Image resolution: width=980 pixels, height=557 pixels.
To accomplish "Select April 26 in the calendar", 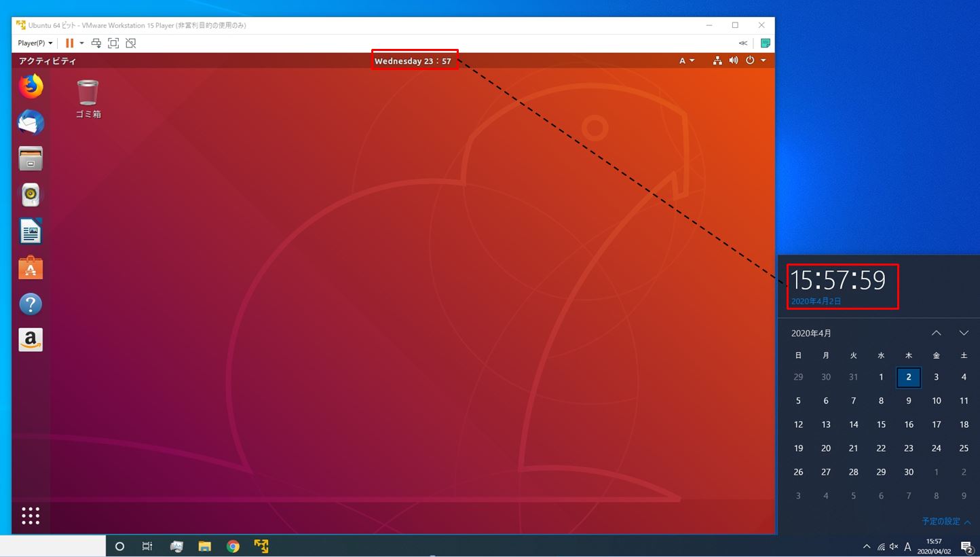I will point(798,472).
